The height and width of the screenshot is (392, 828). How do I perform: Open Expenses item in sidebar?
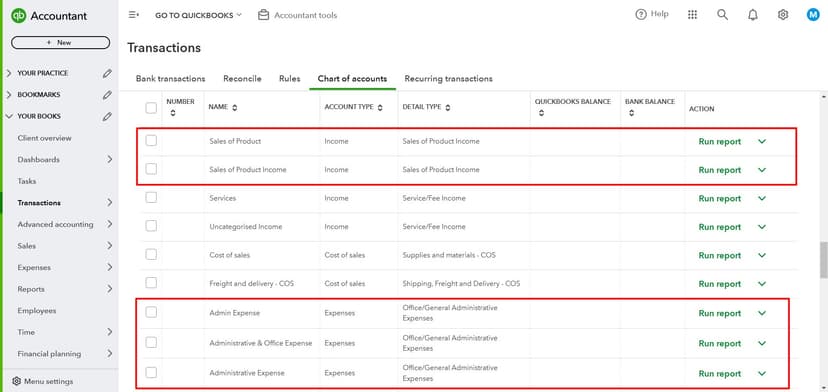[x=34, y=268]
